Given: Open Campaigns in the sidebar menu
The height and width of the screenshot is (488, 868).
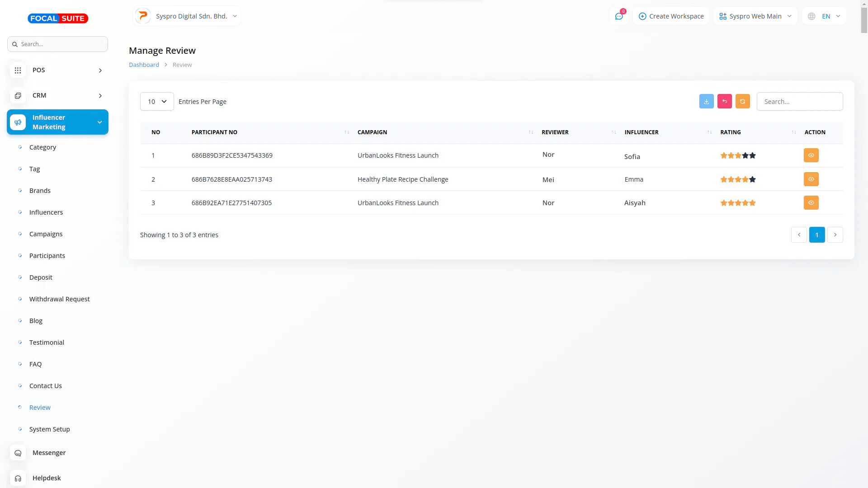Looking at the screenshot, I should [x=46, y=234].
